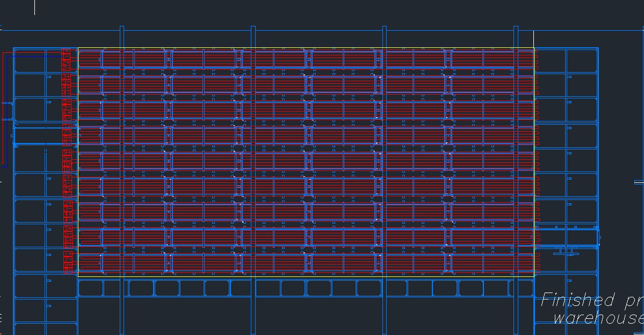Select the red "10+" string label
This screenshot has height=335, width=644.
[x=68, y=163]
